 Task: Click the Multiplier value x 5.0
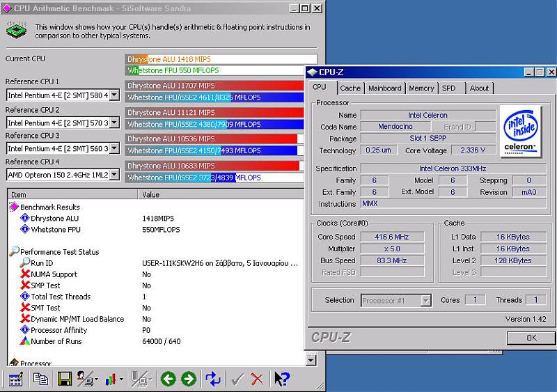coord(392,249)
